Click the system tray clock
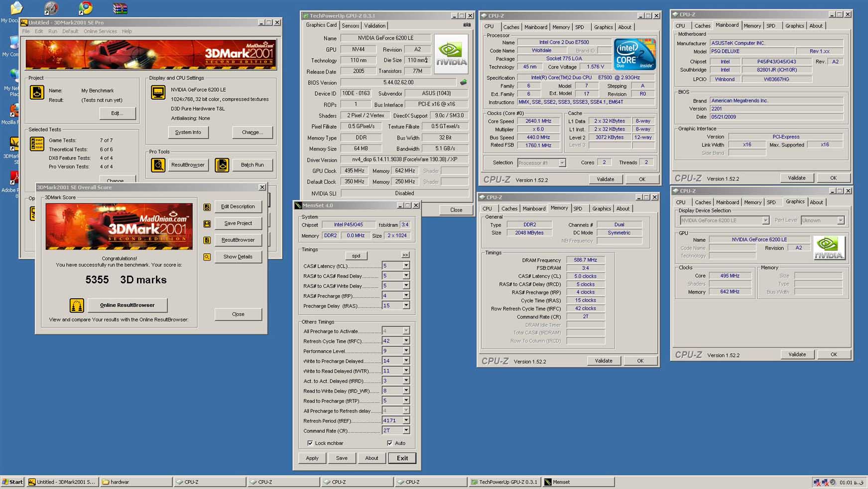Viewport: 868px width, 489px height. (x=852, y=483)
